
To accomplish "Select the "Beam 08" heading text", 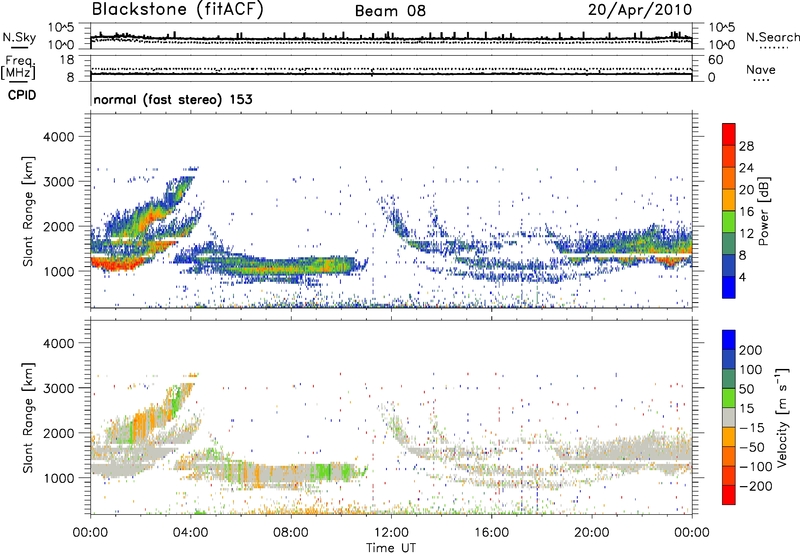I will (390, 11).
